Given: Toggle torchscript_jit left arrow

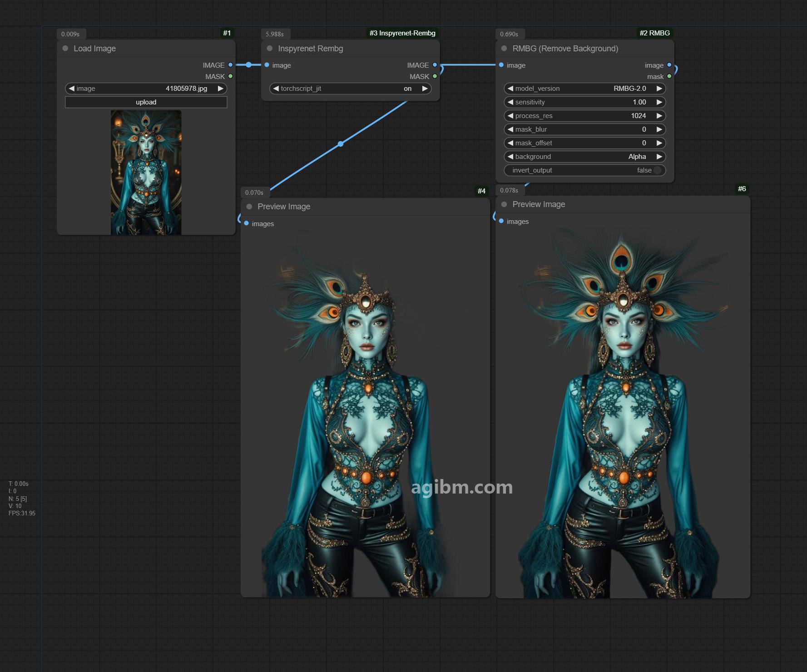Looking at the screenshot, I should 276,89.
